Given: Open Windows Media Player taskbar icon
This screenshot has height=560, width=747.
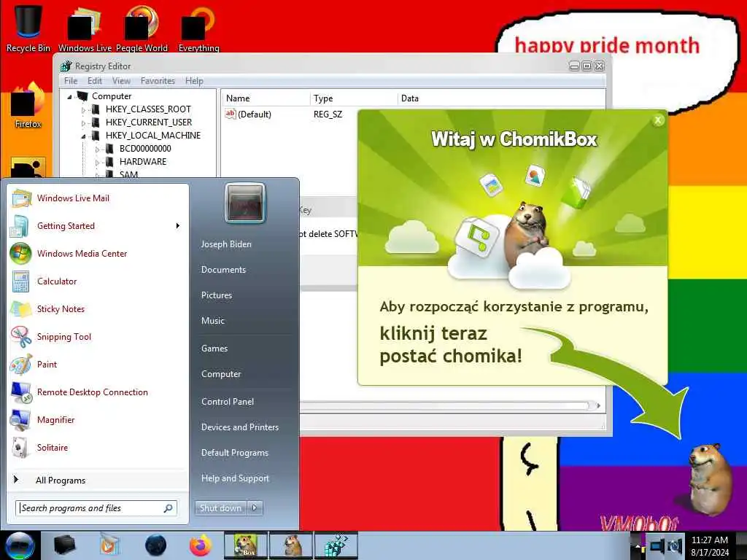Looking at the screenshot, I should coord(110,545).
